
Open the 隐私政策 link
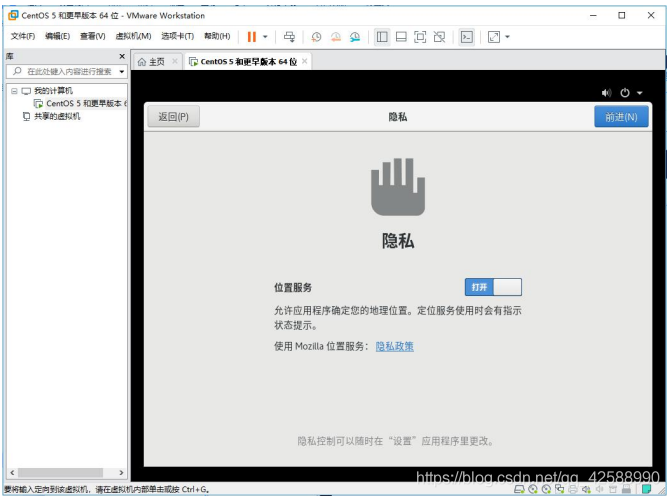(394, 346)
